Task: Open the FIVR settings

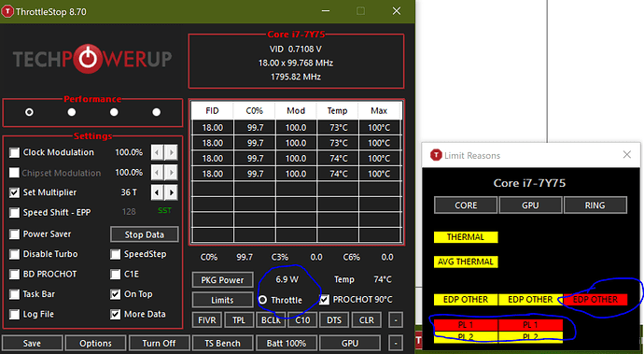Action: coord(207,319)
